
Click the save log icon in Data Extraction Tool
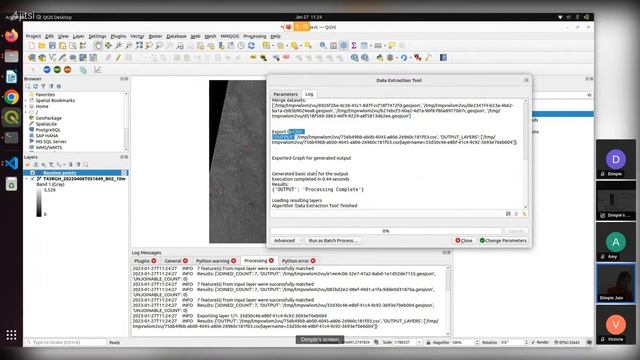(x=509, y=214)
